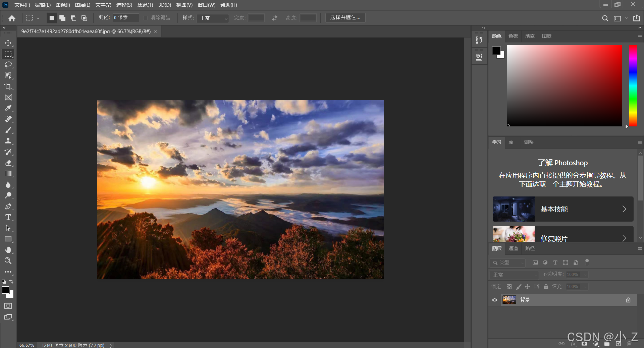Screen dimensions: 644x348
Task: Select the Crop tool
Action: [x=8, y=86]
